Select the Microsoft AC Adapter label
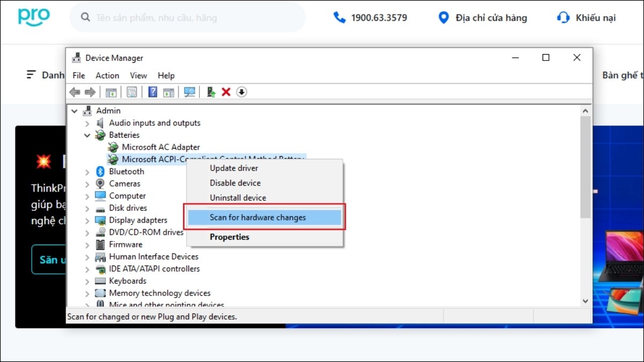 coord(161,147)
